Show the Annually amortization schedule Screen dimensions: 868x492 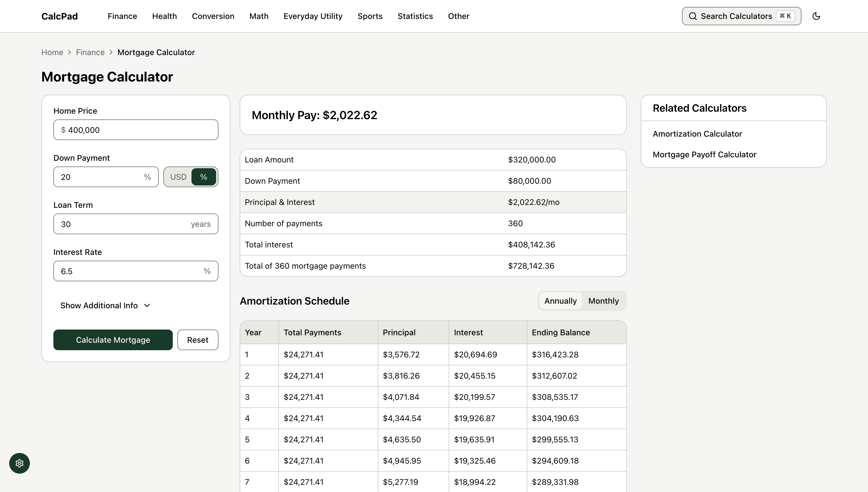pyautogui.click(x=561, y=301)
